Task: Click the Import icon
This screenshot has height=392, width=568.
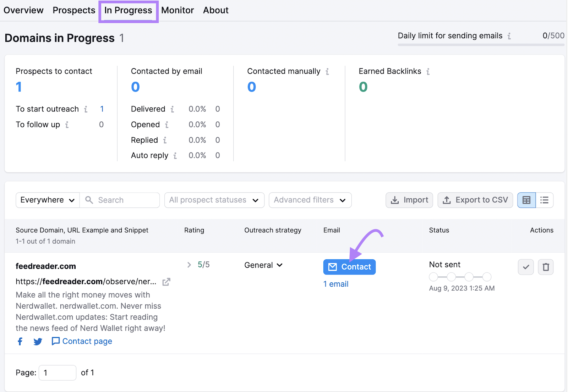Action: click(x=395, y=200)
